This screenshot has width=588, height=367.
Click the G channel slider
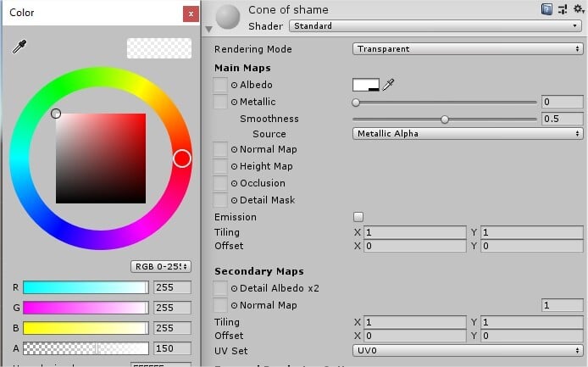(x=86, y=308)
